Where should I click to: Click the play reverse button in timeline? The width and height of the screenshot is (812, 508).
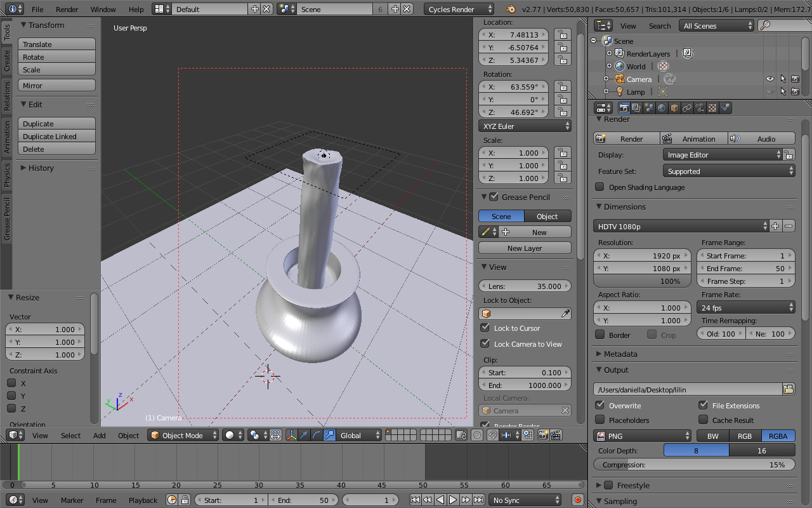[x=440, y=500]
